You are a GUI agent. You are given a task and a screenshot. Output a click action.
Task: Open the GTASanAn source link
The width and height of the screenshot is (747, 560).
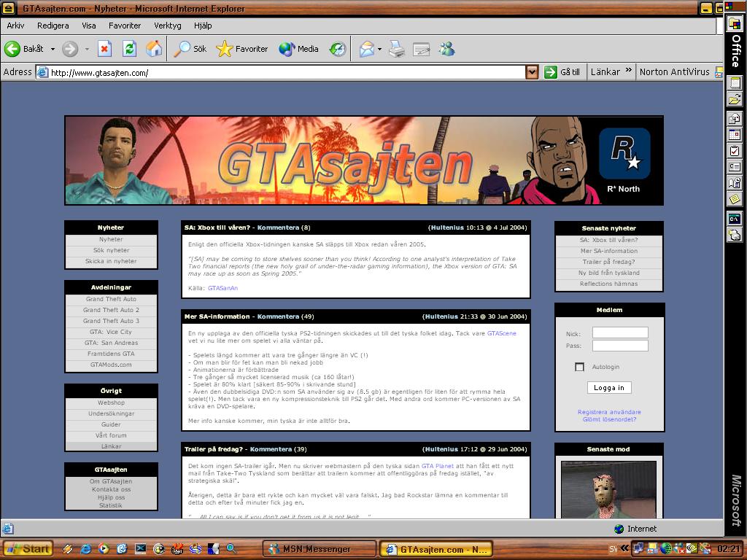(x=222, y=288)
